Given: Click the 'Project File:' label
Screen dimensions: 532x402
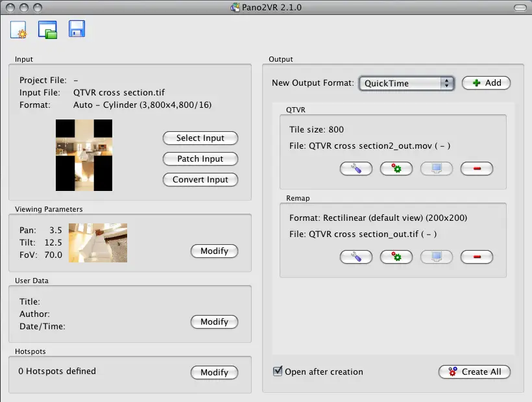Looking at the screenshot, I should pos(43,80).
